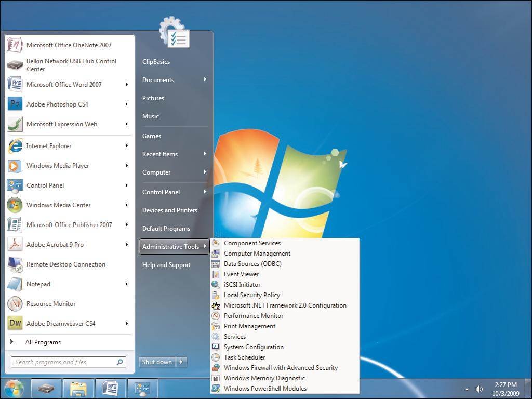Open Help and Support
This screenshot has width=532, height=399.
pyautogui.click(x=166, y=264)
